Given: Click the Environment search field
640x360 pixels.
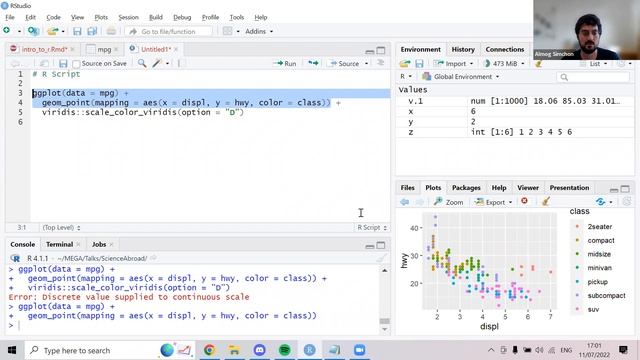Looking at the screenshot, I should [x=593, y=77].
